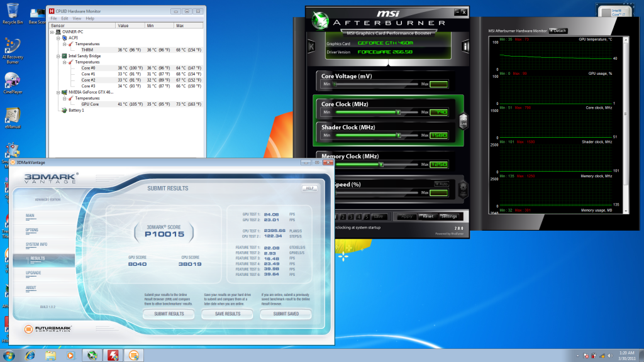Click the Core Clock value field 790
Viewport: 644px width, 362px height.
(x=438, y=112)
